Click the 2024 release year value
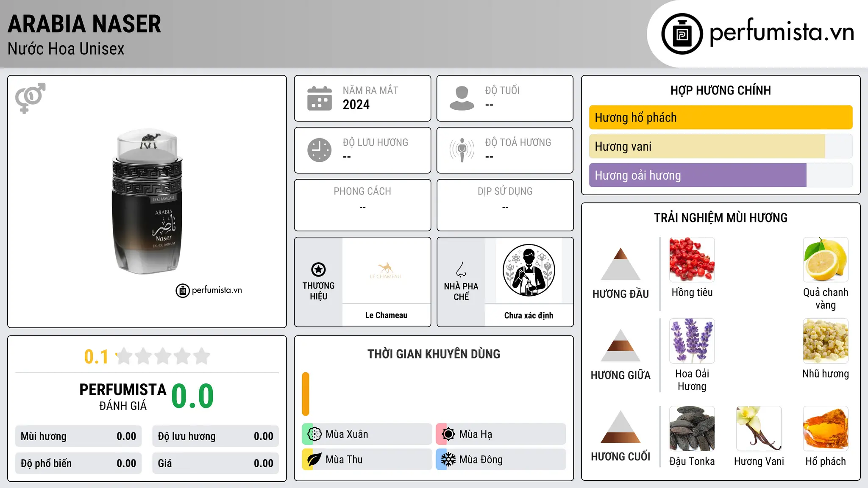 (x=356, y=105)
